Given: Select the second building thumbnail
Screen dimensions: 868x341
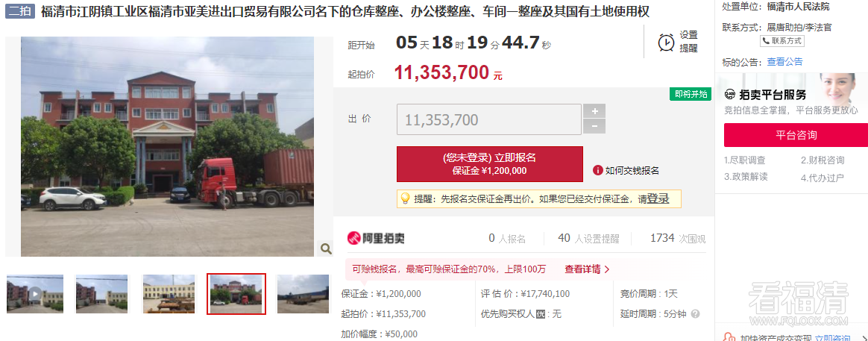Looking at the screenshot, I should tap(101, 294).
